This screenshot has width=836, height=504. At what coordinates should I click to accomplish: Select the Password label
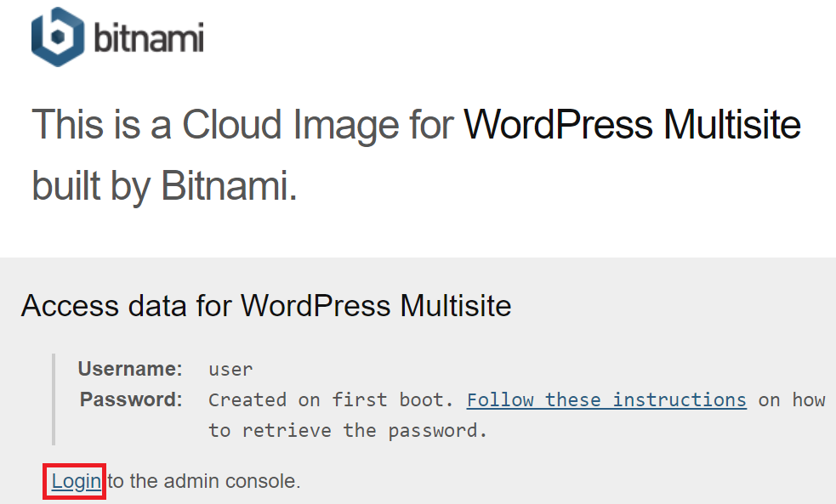point(131,399)
